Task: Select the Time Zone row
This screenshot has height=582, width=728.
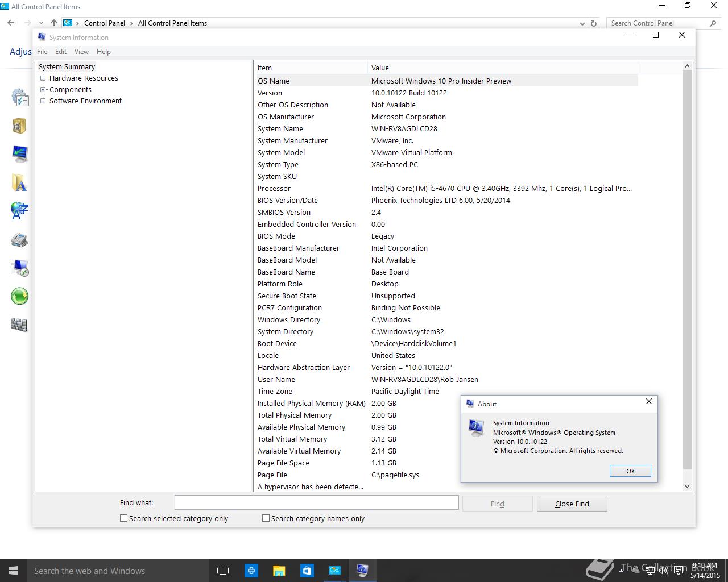Action: point(446,391)
